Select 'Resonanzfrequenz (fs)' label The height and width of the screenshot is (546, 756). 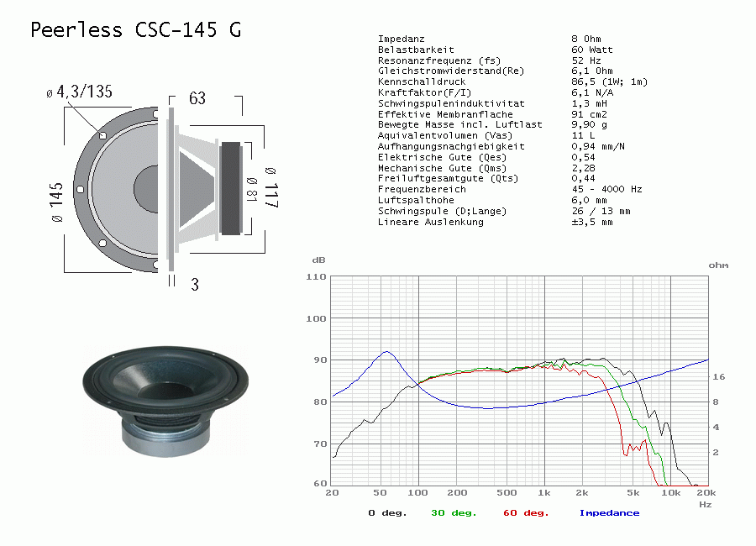pyautogui.click(x=439, y=60)
